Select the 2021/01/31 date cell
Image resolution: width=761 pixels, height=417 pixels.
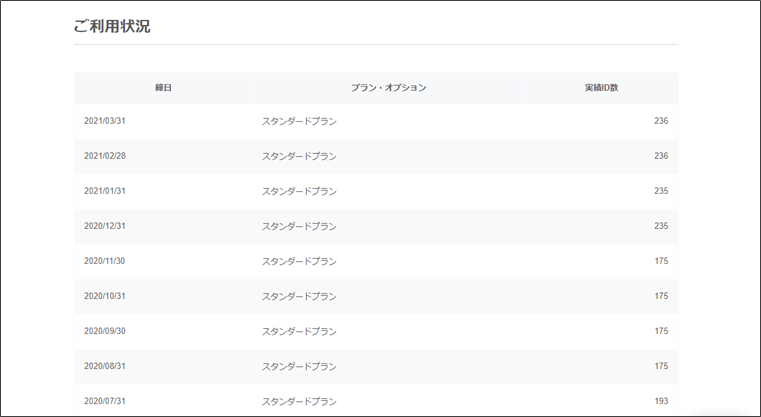point(105,191)
